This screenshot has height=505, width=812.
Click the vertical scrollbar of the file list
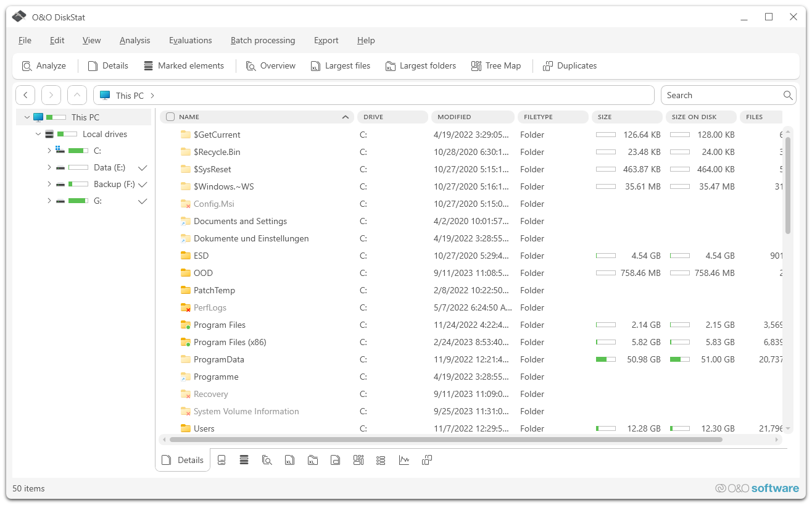tap(788, 185)
